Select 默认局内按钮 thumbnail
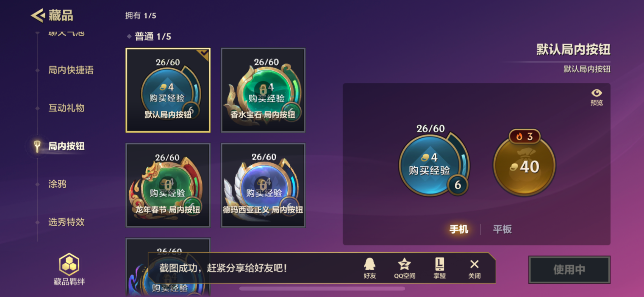 pyautogui.click(x=168, y=90)
